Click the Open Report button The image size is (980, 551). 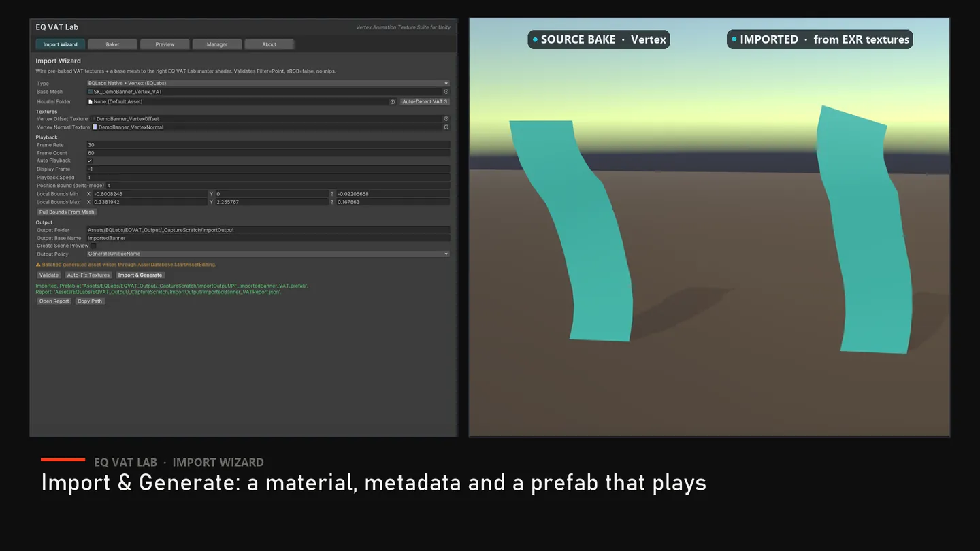click(x=54, y=301)
